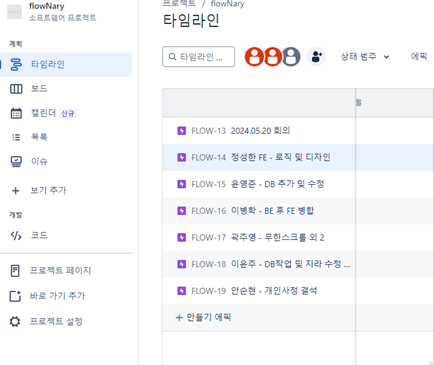Open the flowNary breadcrumb link
The image size is (434, 365).
(x=228, y=4)
